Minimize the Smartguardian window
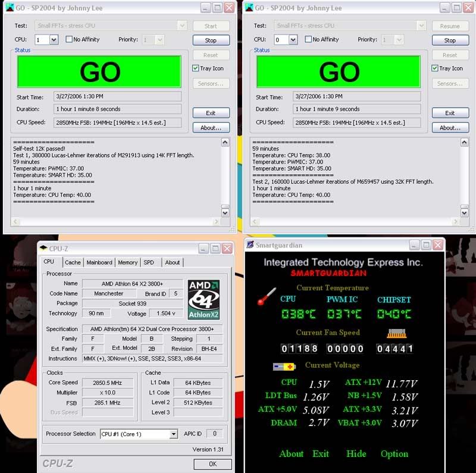Screen dimensions: 476x473 coord(414,245)
